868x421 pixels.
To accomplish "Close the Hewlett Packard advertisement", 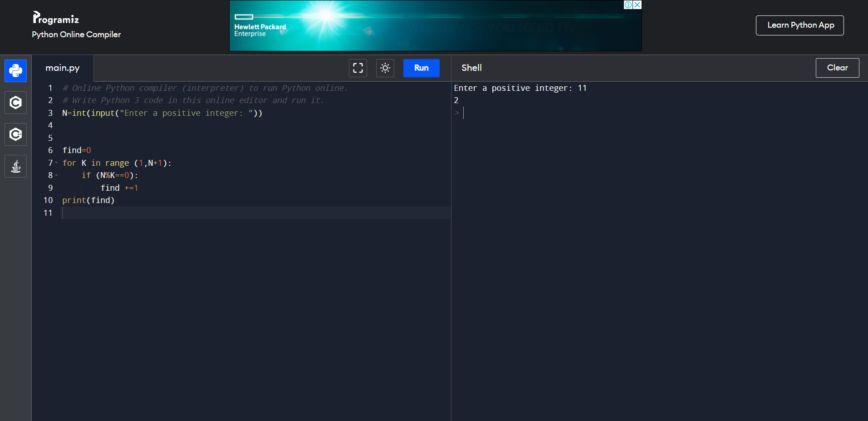I will [x=637, y=5].
